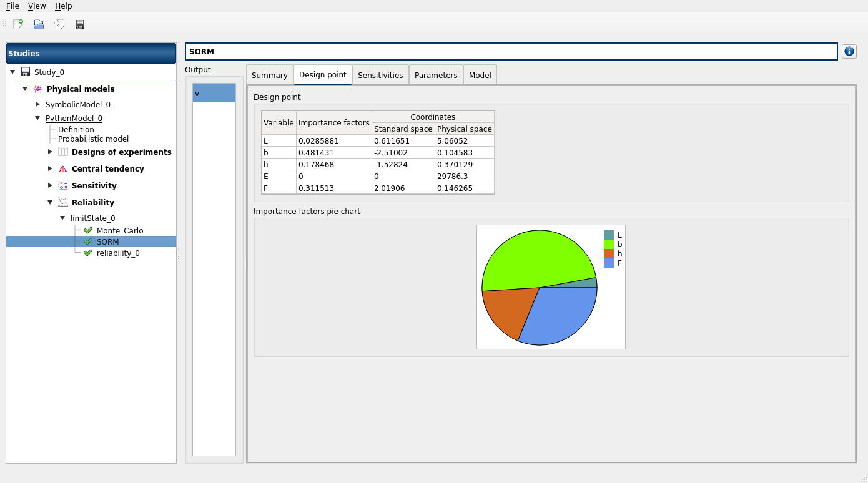868x483 pixels.
Task: Select the Monte_Carlo analysis item
Action: [x=120, y=230]
